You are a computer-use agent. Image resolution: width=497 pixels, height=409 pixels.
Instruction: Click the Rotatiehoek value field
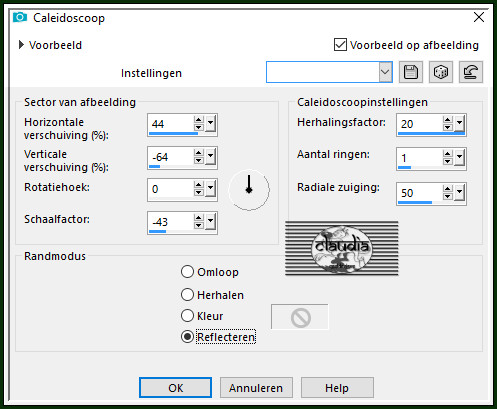(171, 189)
